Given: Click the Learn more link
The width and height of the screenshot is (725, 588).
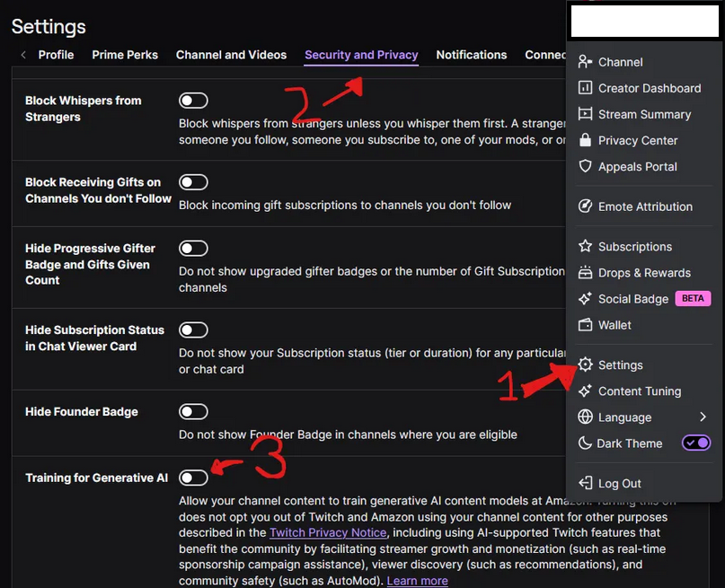Looking at the screenshot, I should 417,581.
